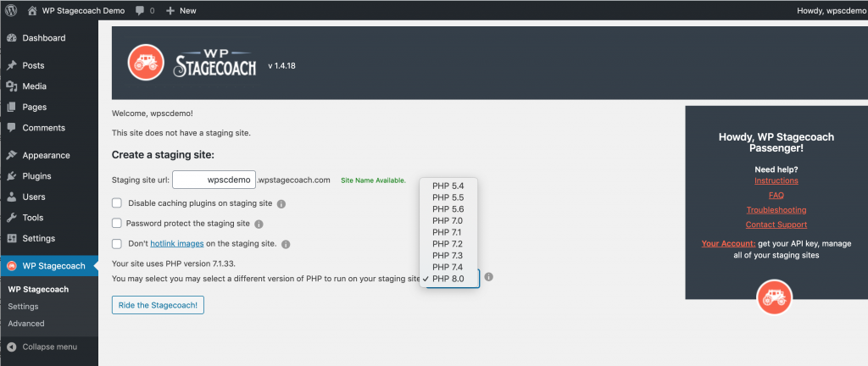
Task: Click info icon beside PHP version dropdown
Action: tap(489, 277)
